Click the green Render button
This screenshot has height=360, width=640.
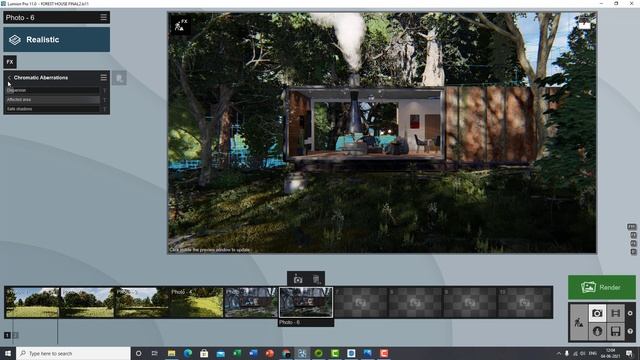click(602, 287)
